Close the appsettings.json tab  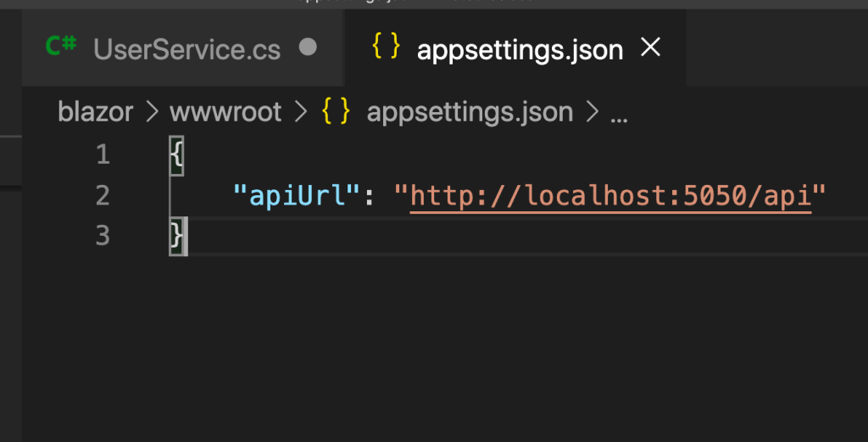pyautogui.click(x=650, y=48)
